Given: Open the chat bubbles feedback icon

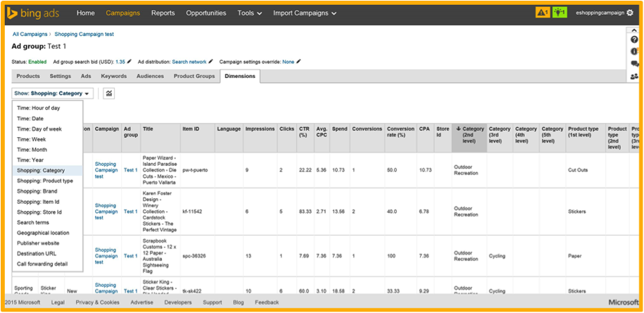Looking at the screenshot, I should 635,63.
